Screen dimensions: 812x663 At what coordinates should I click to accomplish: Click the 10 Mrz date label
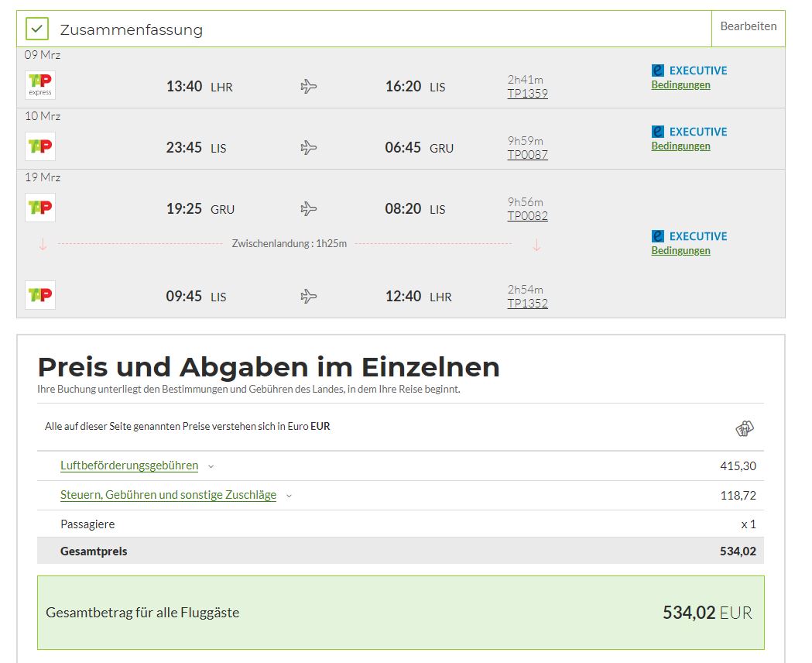(43, 116)
